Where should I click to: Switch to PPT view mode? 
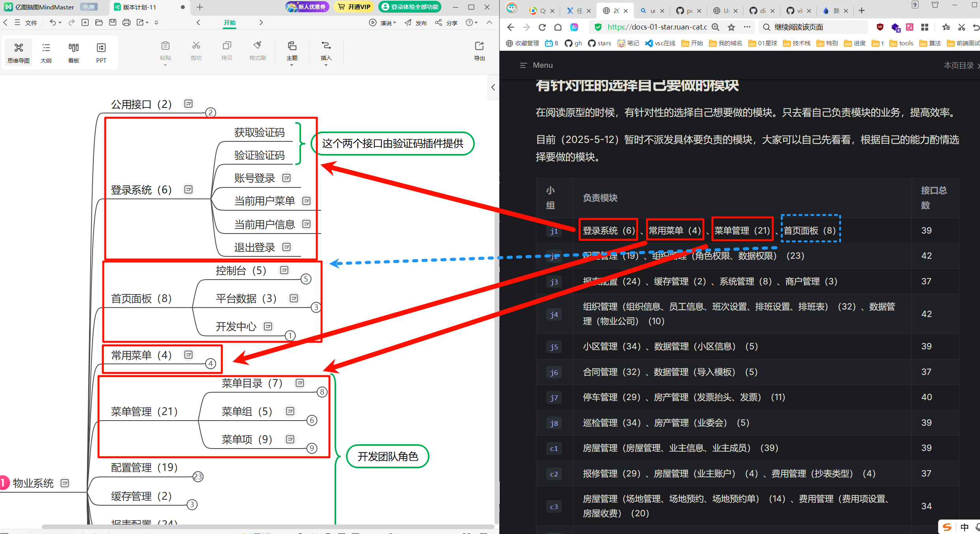click(101, 52)
